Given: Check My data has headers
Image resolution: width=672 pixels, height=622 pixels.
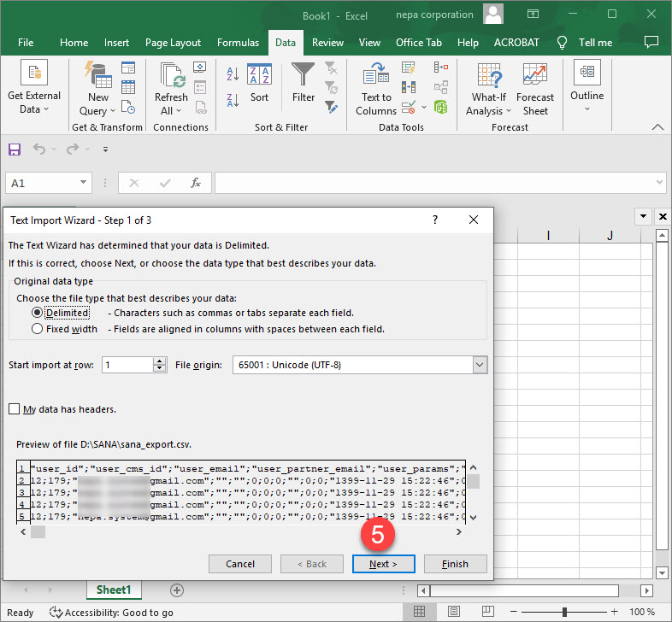Looking at the screenshot, I should (x=15, y=409).
